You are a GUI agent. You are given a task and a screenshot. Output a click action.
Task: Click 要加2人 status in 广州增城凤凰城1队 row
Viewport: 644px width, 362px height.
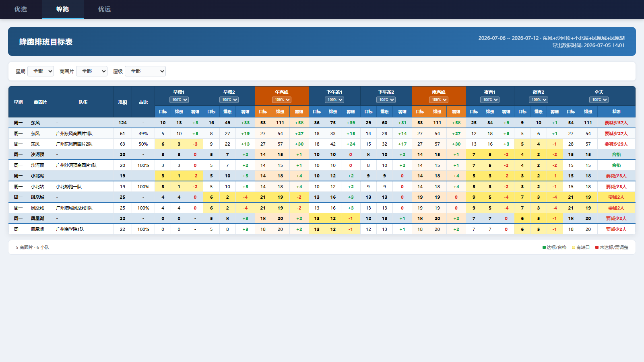point(616,208)
